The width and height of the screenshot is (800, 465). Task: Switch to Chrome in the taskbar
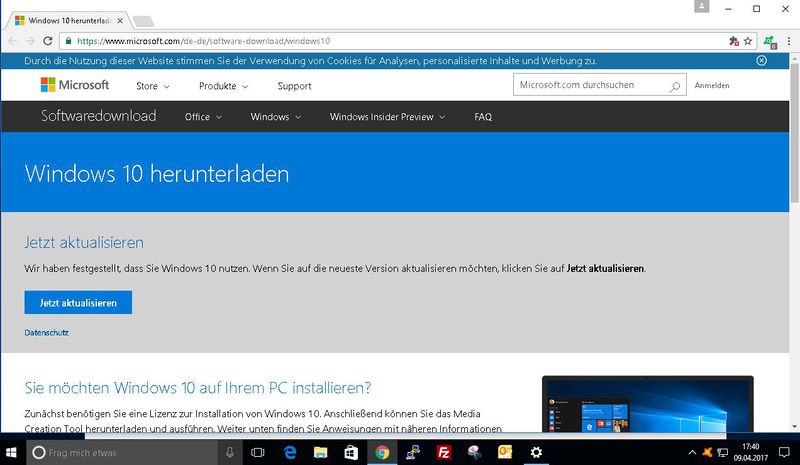tap(382, 452)
